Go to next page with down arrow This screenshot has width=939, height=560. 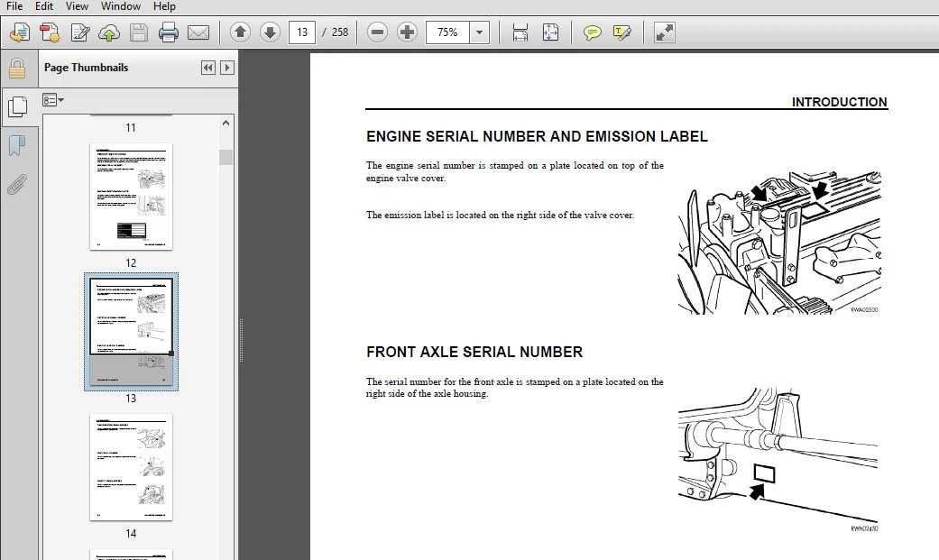tap(270, 32)
